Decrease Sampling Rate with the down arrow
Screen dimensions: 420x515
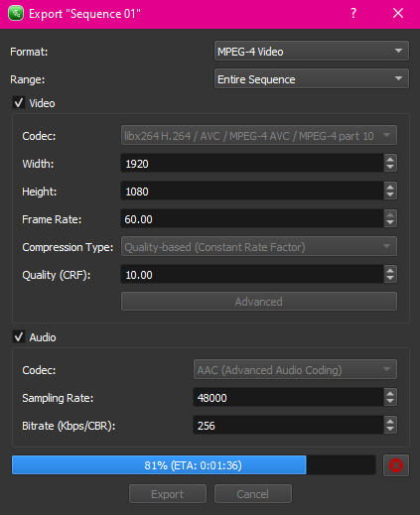tap(390, 402)
